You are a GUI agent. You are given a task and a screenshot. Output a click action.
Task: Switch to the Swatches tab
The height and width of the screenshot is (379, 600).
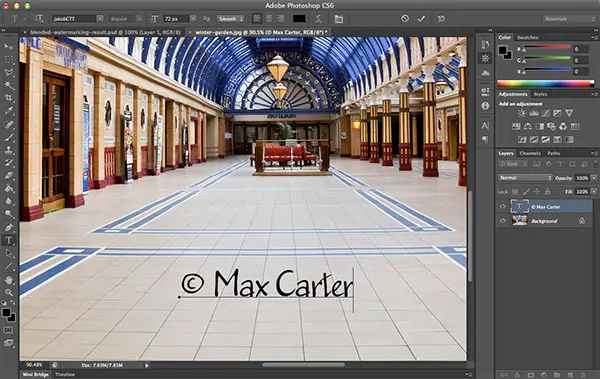pyautogui.click(x=528, y=38)
